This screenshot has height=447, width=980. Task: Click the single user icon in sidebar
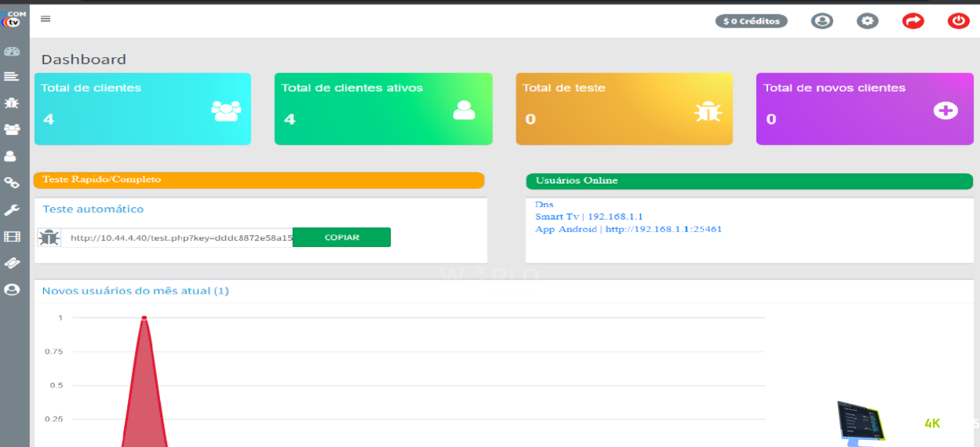pos(11,156)
